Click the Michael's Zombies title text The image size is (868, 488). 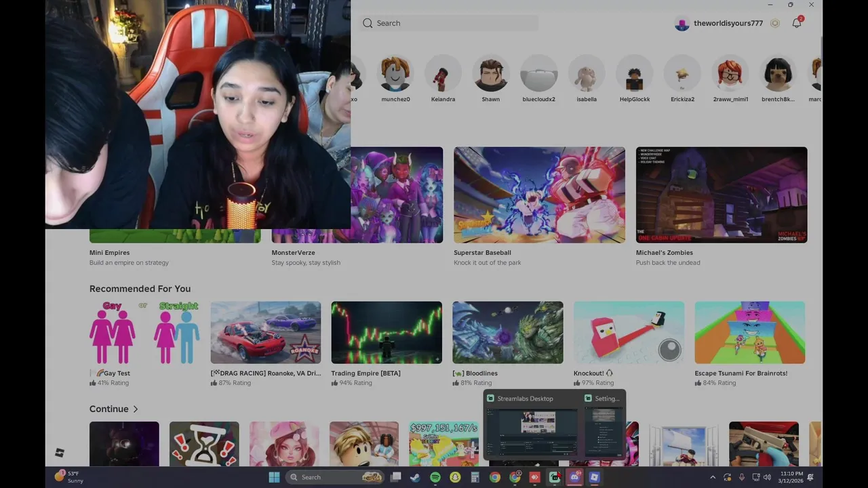point(663,253)
